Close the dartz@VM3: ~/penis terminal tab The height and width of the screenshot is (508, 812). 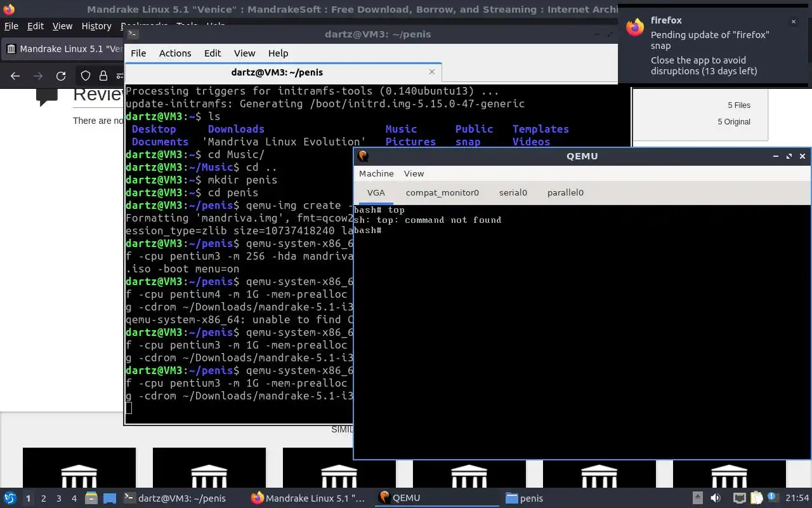(432, 72)
